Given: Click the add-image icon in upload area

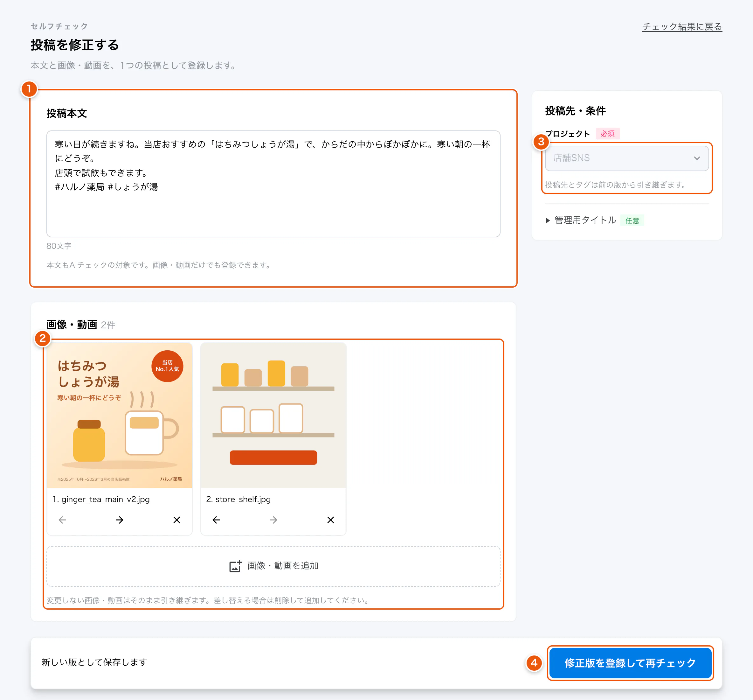Looking at the screenshot, I should [x=235, y=566].
